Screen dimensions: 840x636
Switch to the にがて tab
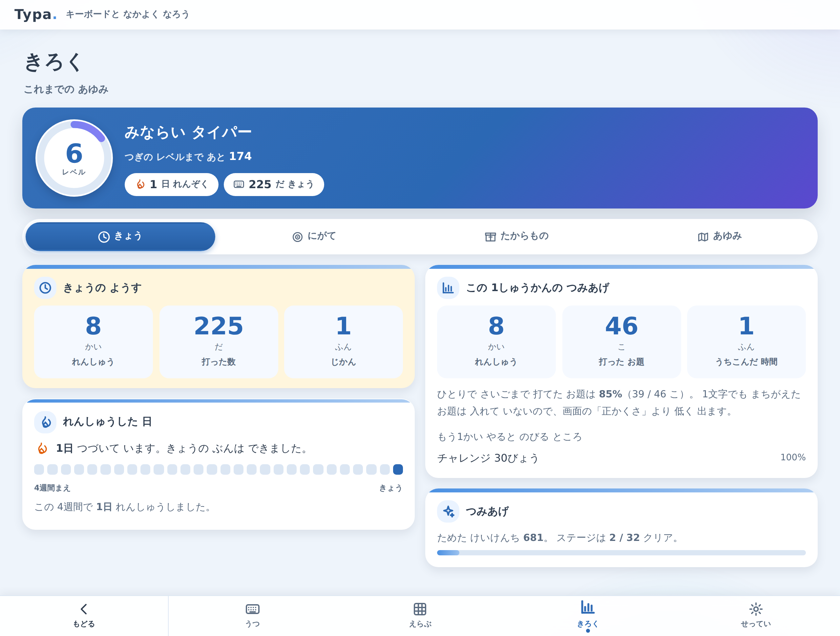(x=314, y=236)
